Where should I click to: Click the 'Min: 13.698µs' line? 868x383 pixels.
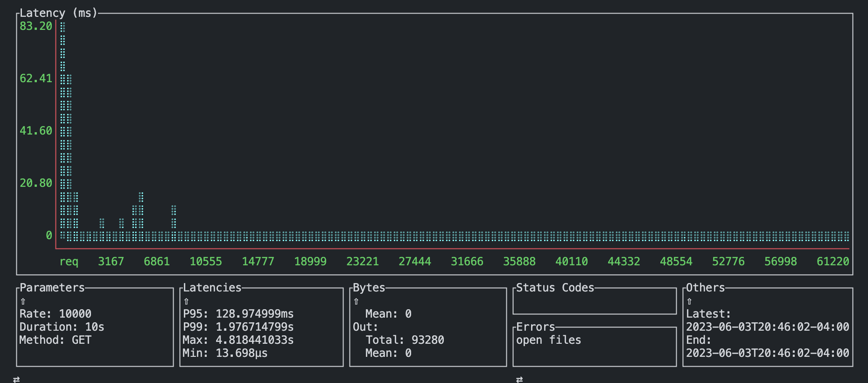coord(225,353)
